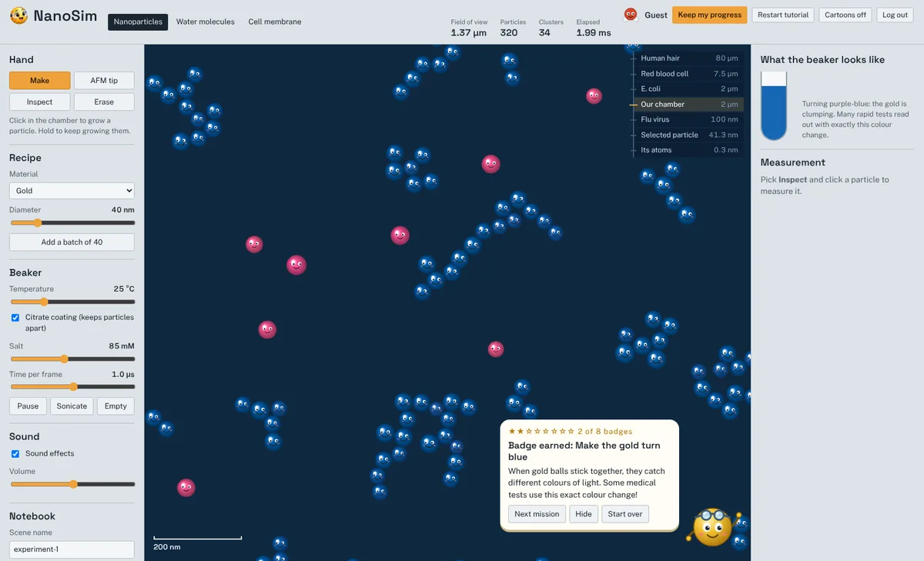Add a batch of 40 particles

pyautogui.click(x=72, y=242)
